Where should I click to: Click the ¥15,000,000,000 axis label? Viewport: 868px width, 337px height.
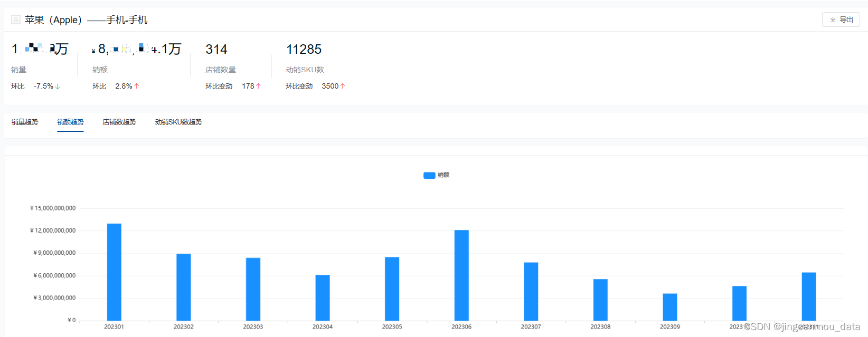click(x=53, y=208)
